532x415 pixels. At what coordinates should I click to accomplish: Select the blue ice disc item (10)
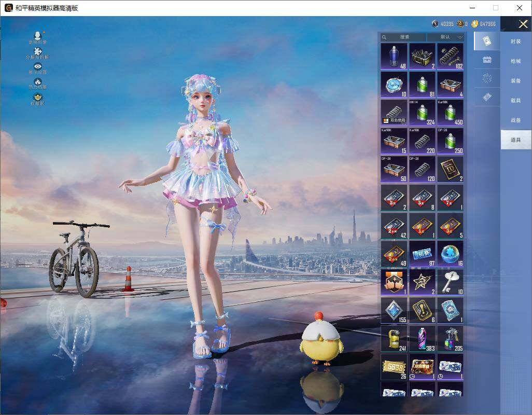394,85
